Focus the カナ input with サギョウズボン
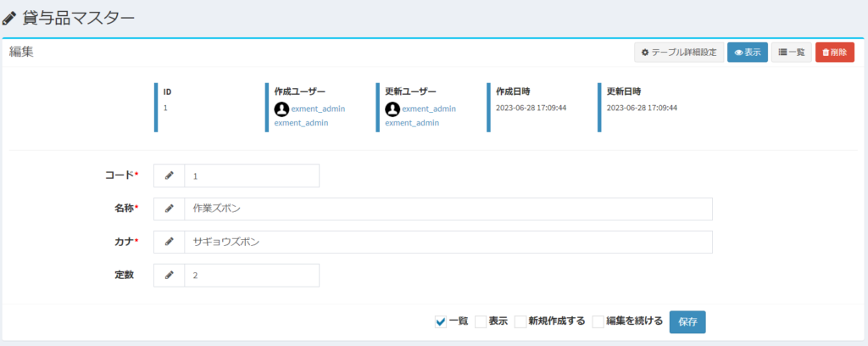Viewport: 868px width, 346px height. 448,242
